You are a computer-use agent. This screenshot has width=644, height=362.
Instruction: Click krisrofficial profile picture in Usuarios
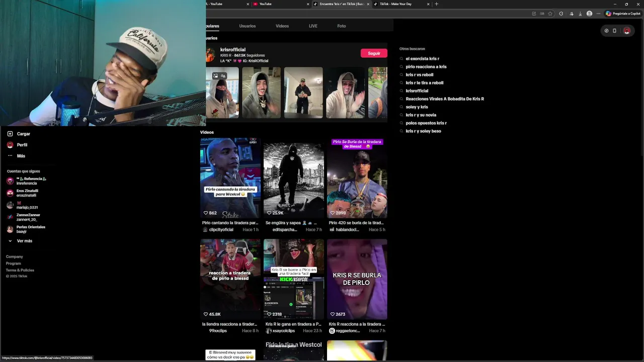coord(210,55)
